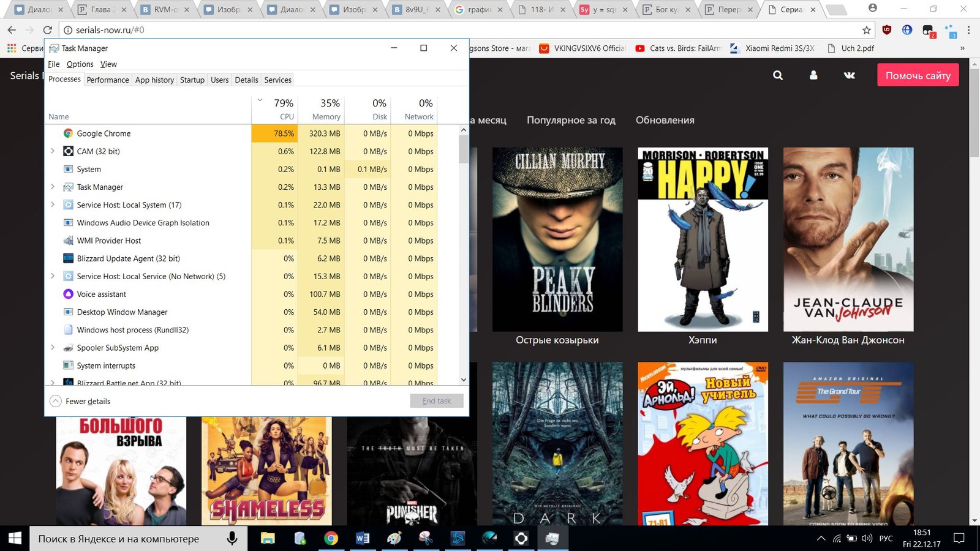The height and width of the screenshot is (551, 980).
Task: Click the Blizzard Update Agent icon
Action: point(68,258)
